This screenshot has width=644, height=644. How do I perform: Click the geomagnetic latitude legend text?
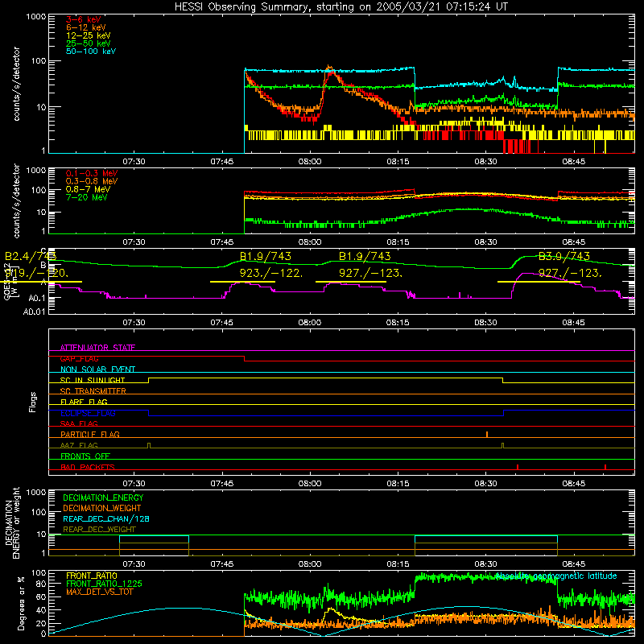[x=556, y=576]
